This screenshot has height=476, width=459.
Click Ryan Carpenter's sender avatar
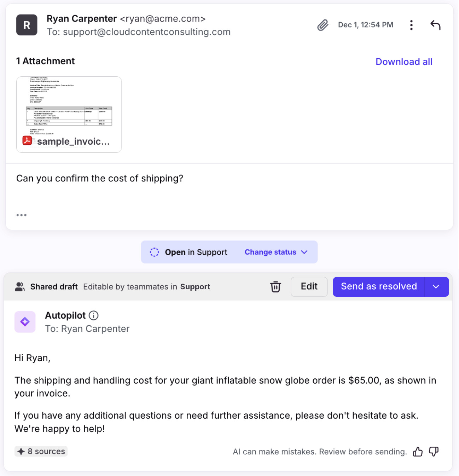click(27, 25)
